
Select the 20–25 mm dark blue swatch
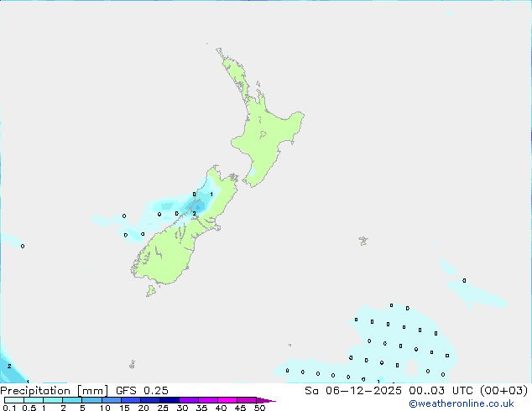[x=150, y=400]
